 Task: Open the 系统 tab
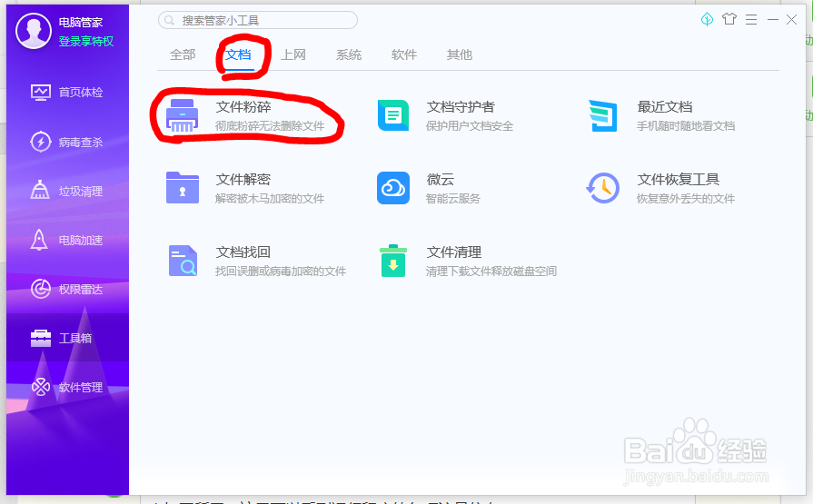coord(349,54)
